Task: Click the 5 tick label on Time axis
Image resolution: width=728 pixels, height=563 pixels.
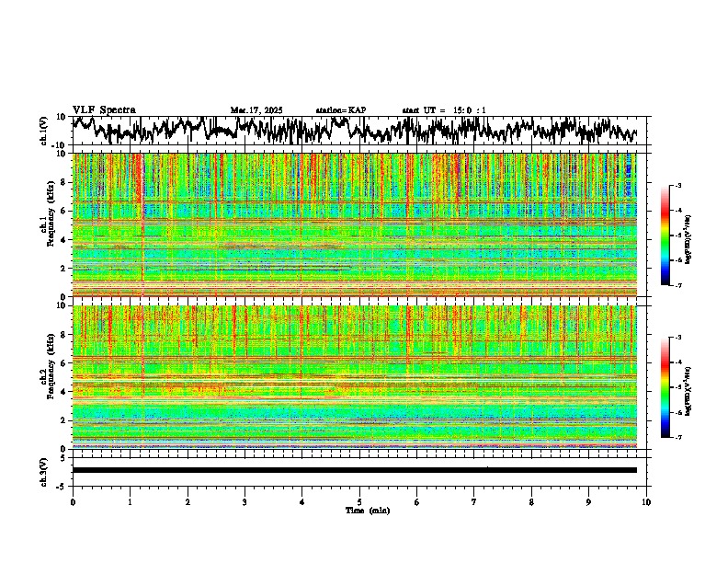Action: 359,502
